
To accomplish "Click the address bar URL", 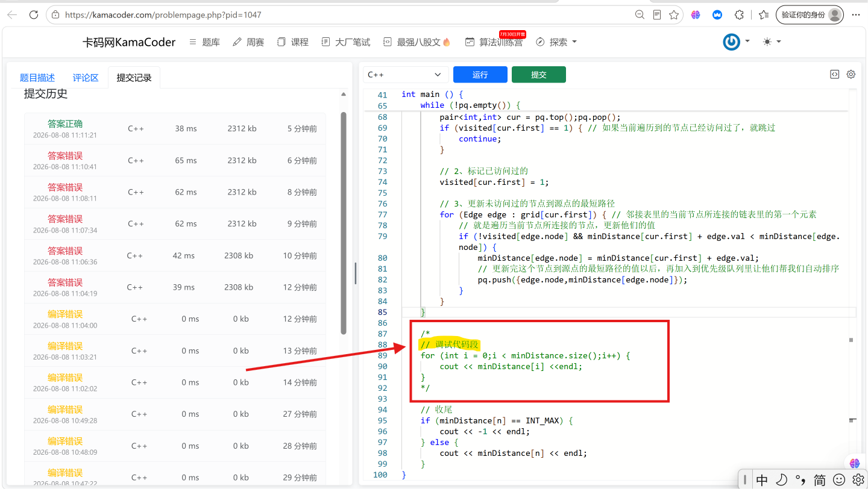I will pos(163,15).
